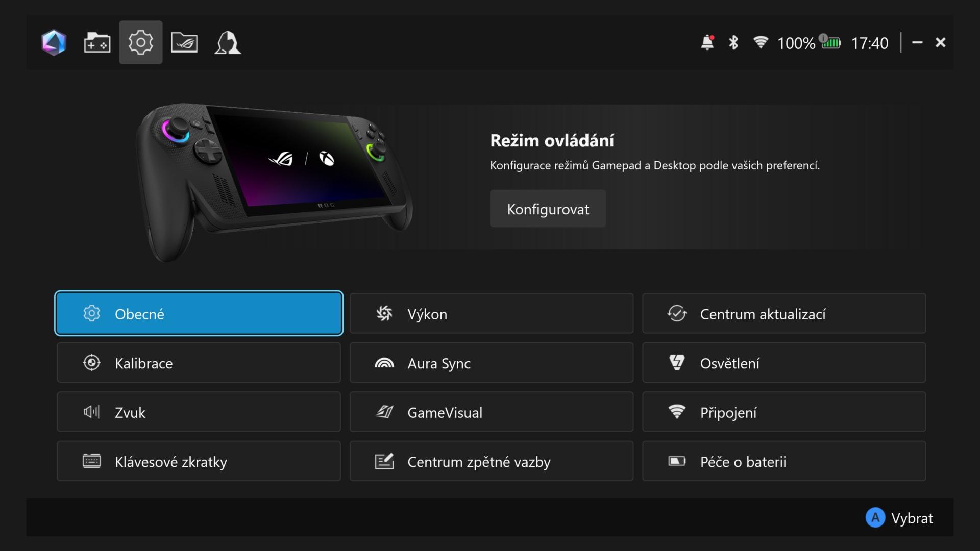Open the Obecné settings tile
The image size is (980, 551).
[199, 313]
